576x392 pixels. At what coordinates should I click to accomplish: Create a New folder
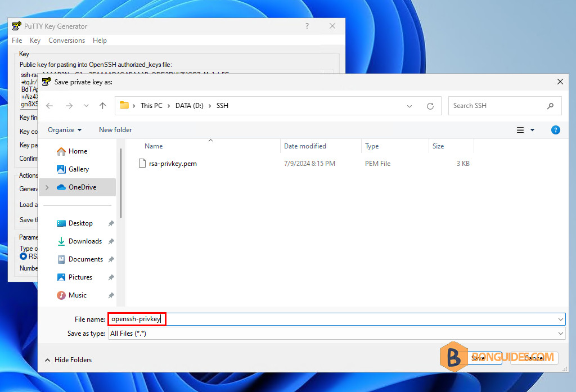tap(115, 130)
